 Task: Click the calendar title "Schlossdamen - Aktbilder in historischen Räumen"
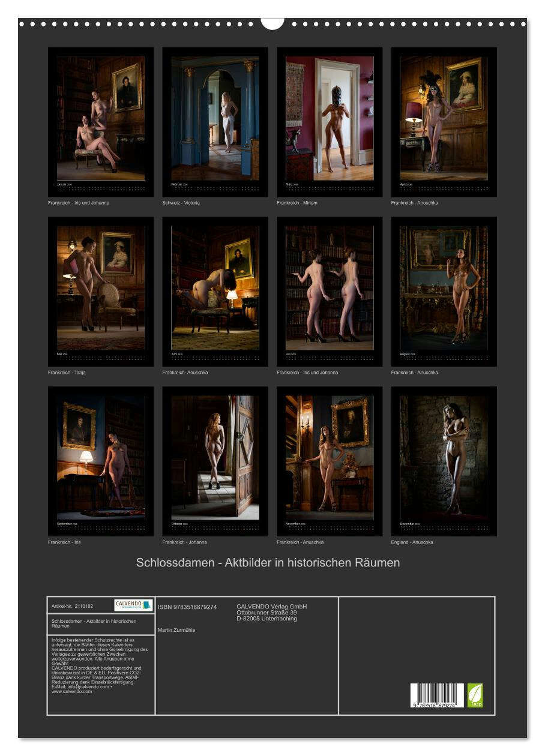point(268,563)
